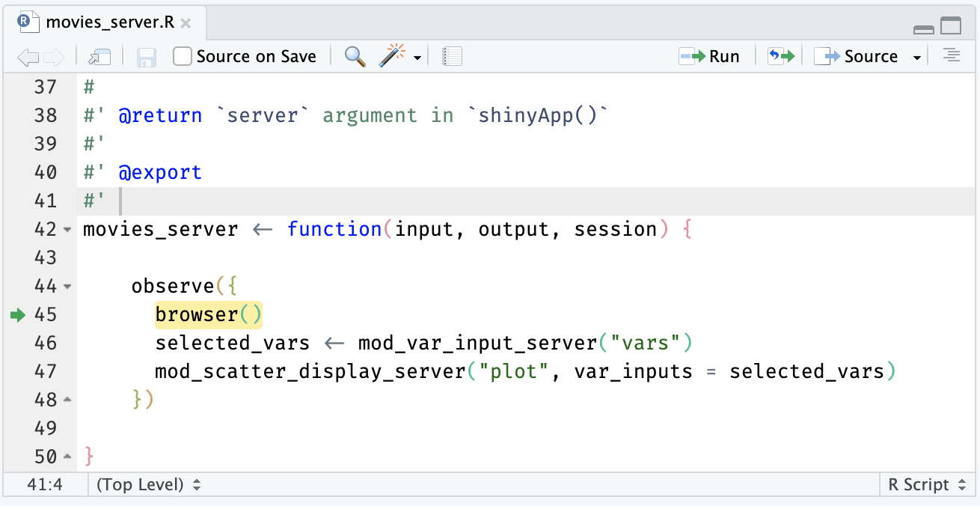Show the document outline icon
Image resolution: width=980 pixels, height=506 pixels.
pos(951,56)
